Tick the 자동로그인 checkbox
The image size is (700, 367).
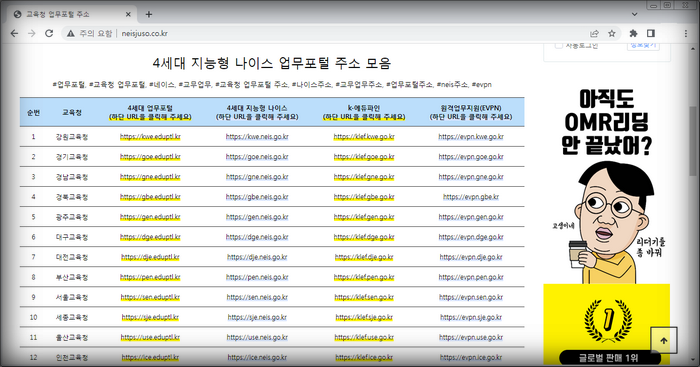(x=558, y=45)
